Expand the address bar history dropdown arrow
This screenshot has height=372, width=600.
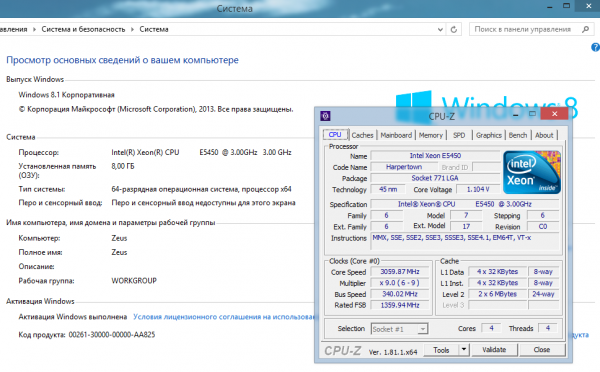(440, 29)
